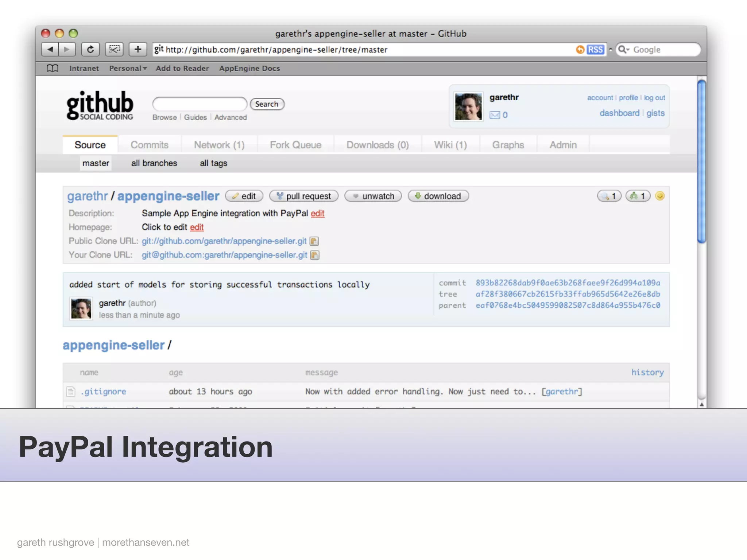
Task: Open the profile link
Action: click(x=628, y=98)
